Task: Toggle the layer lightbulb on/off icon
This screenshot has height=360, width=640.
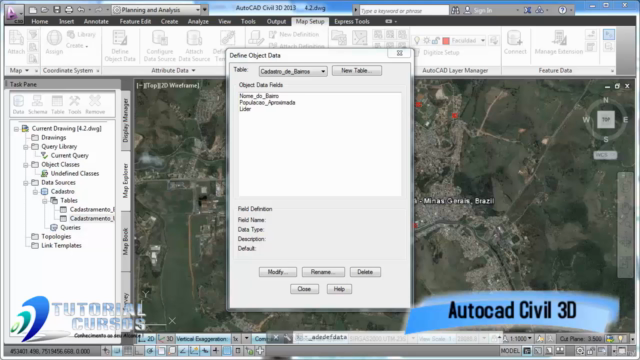Action: [417, 40]
